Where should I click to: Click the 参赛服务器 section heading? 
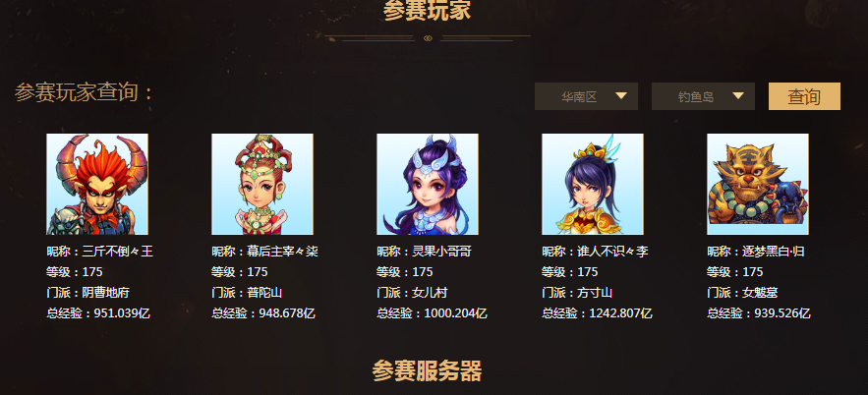(427, 370)
